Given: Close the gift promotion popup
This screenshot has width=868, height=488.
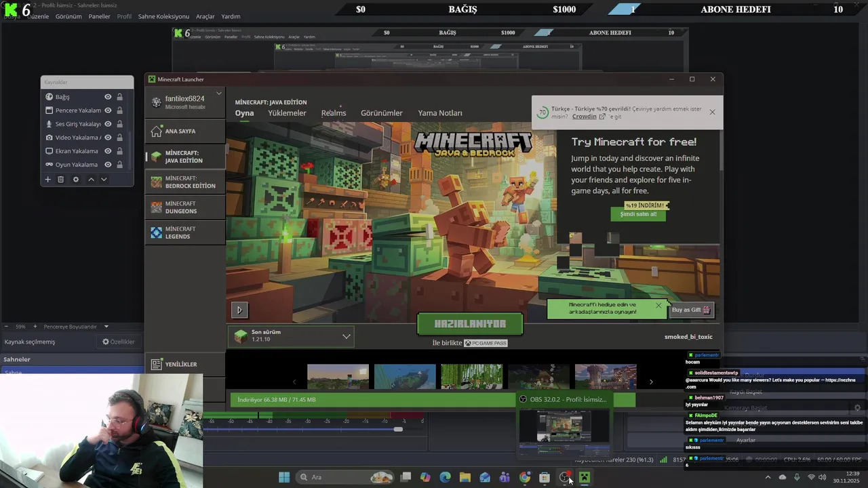Looking at the screenshot, I should (658, 305).
